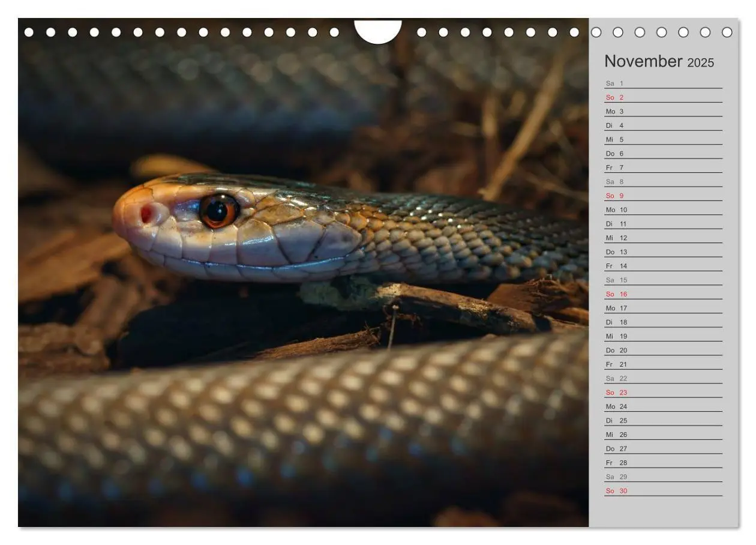Screen dimensions: 756x545
Task: Click the 'Mi 5' date entry
Action: tap(663, 139)
